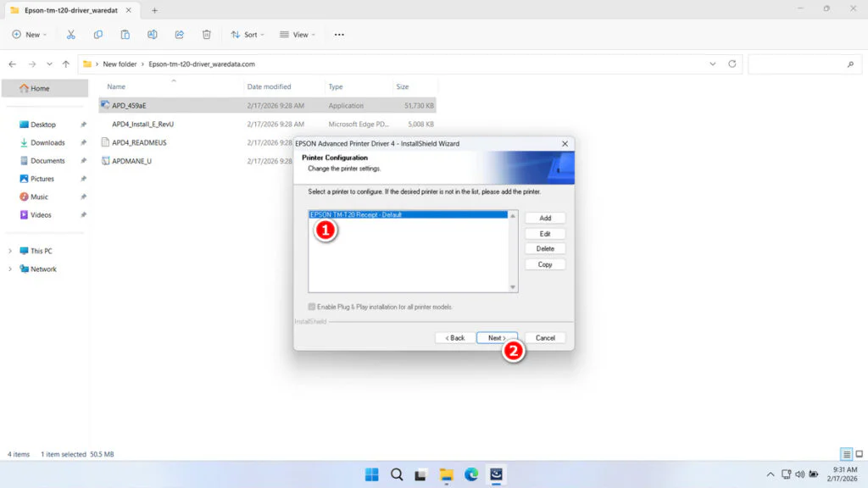Click the Share icon in the toolbar
Screen dimensions: 868x488
179,34
